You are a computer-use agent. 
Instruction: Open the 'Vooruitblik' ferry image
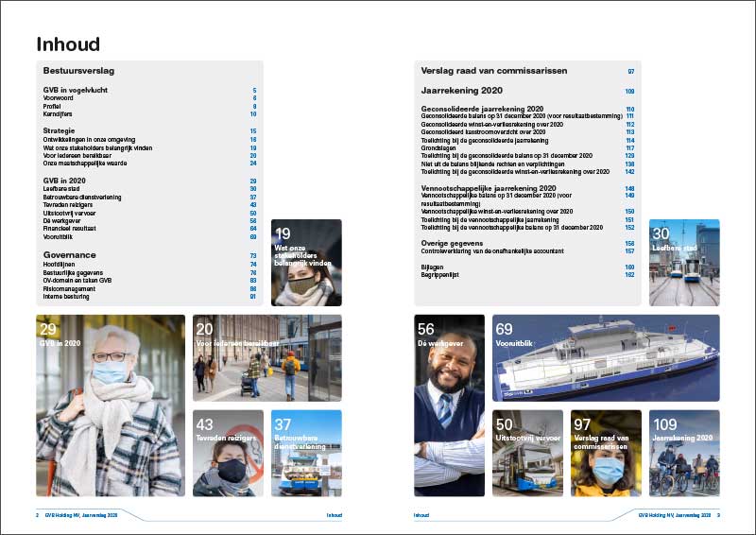click(606, 358)
